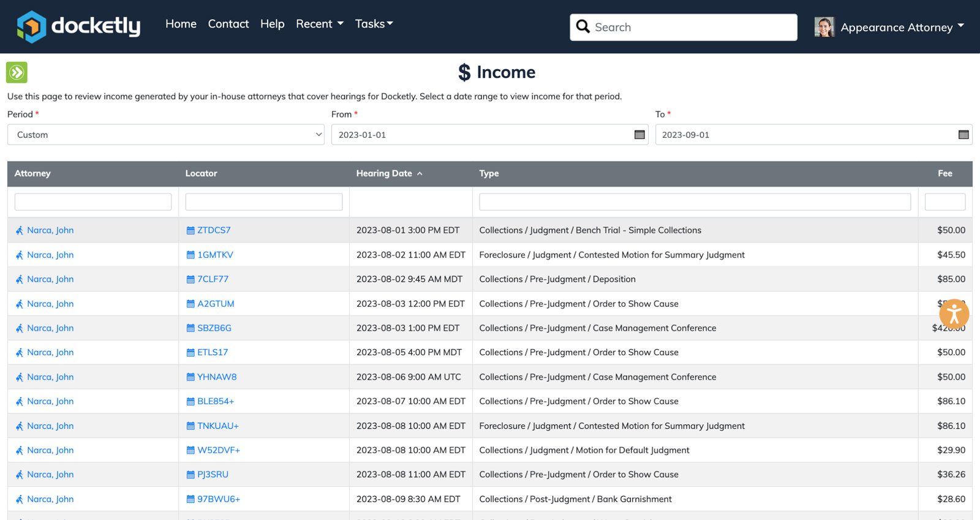Click calendar icon next to 7CLF77
The image size is (980, 520).
(190, 279)
